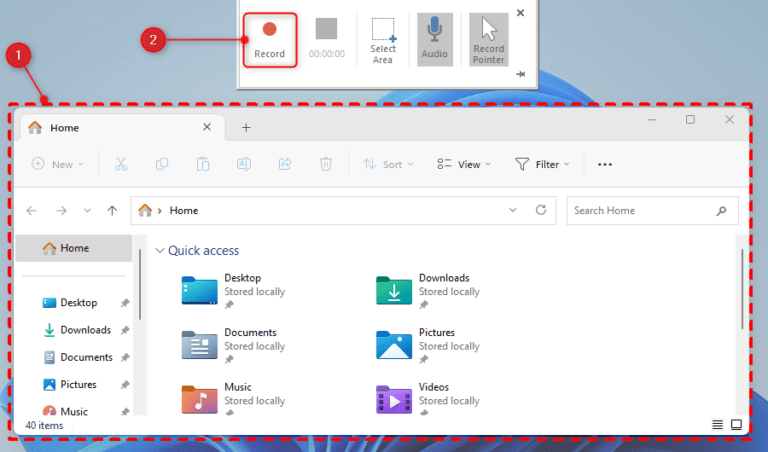Start recording with the Record button
This screenshot has height=452, width=768.
(269, 39)
